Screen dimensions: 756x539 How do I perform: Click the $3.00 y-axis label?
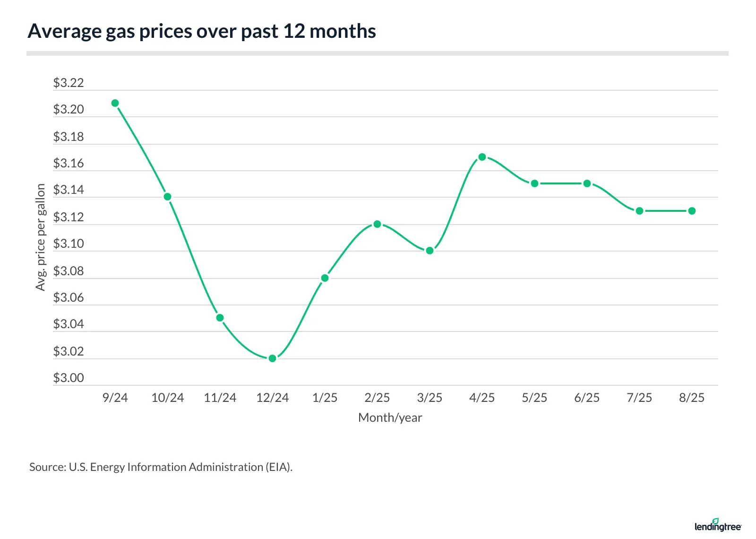69,378
